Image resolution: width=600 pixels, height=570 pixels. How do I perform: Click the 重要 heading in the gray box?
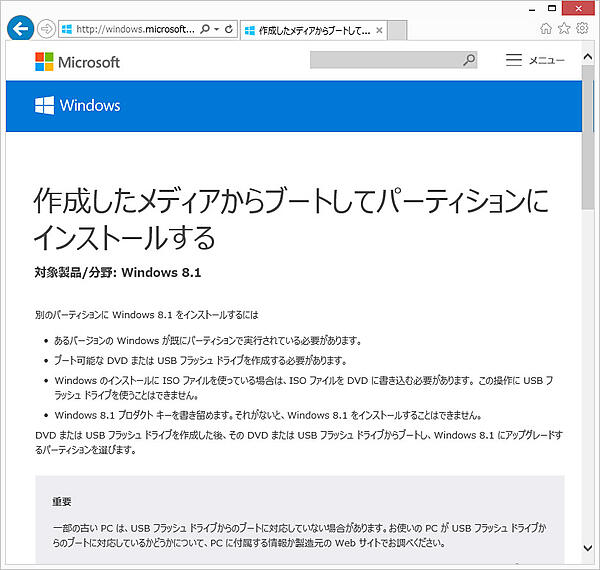click(62, 502)
